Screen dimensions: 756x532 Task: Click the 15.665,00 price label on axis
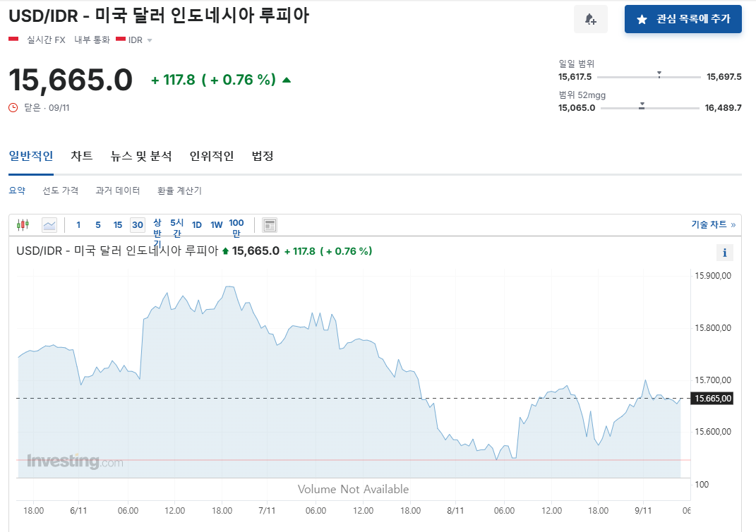(x=713, y=399)
